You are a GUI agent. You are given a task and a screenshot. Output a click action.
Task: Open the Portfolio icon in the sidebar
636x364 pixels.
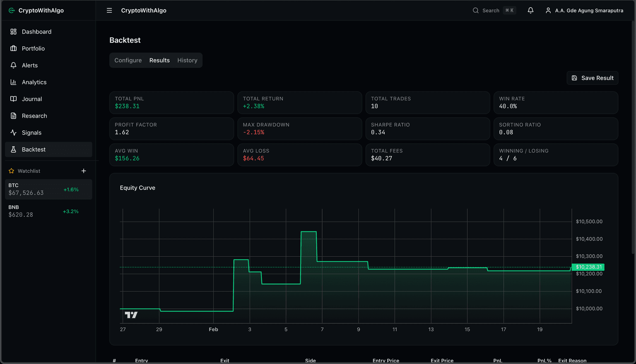13,48
